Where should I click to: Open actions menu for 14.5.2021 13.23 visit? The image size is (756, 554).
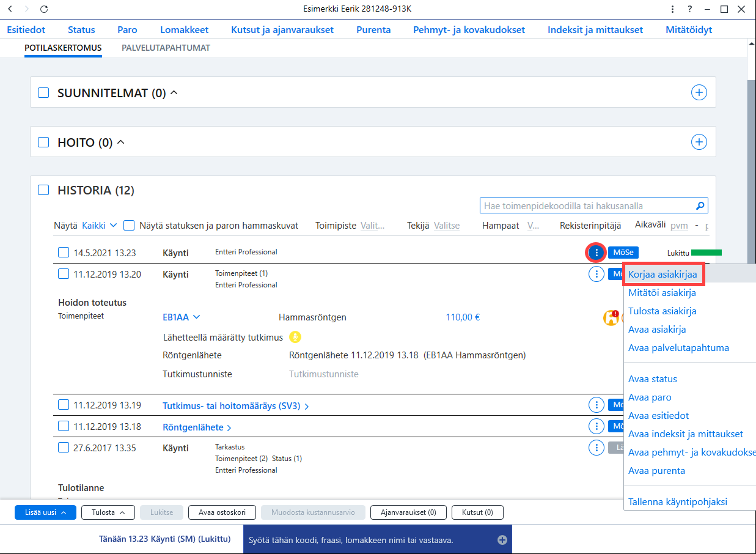pyautogui.click(x=596, y=253)
